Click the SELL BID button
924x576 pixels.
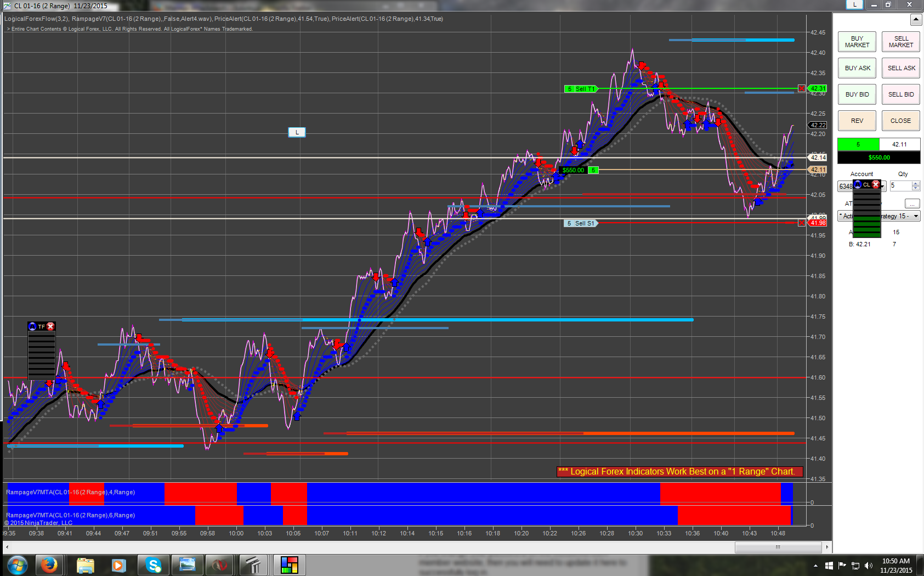[901, 94]
